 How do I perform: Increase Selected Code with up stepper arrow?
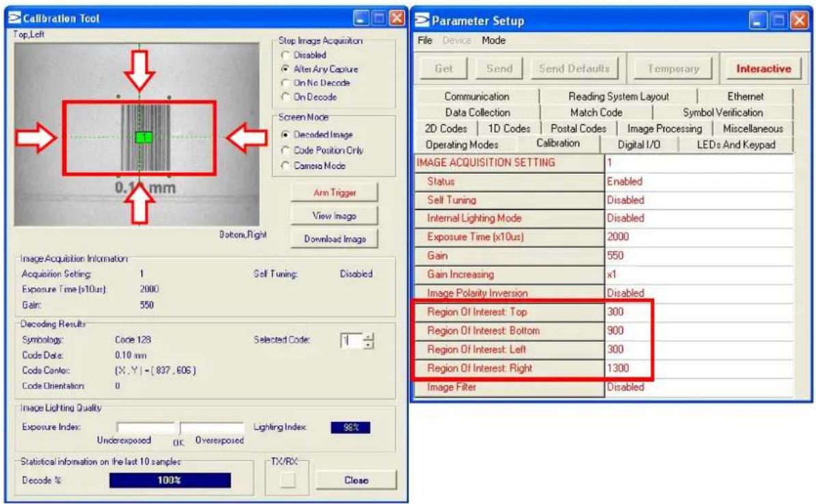[x=369, y=337]
